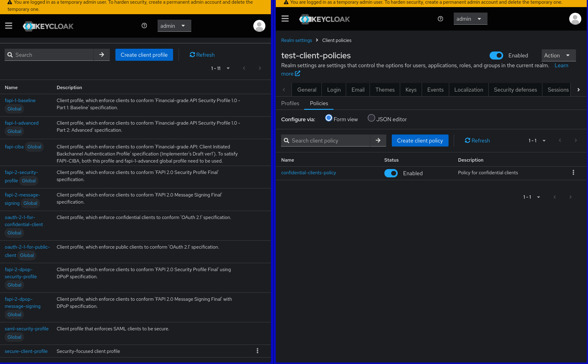Click Keycloak logo in right window
Image resolution: width=588 pixels, height=364 pixels.
tap(325, 19)
